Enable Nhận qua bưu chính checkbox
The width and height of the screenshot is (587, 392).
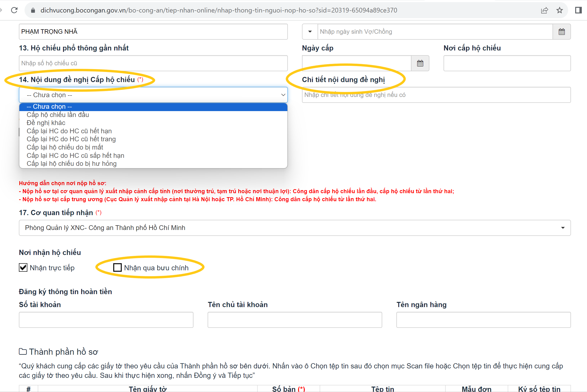(117, 267)
